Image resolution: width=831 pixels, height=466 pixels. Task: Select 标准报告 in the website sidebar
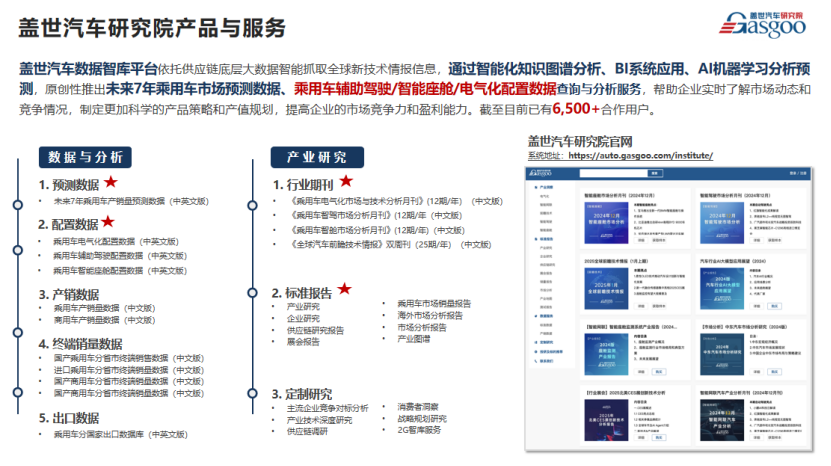click(546, 239)
